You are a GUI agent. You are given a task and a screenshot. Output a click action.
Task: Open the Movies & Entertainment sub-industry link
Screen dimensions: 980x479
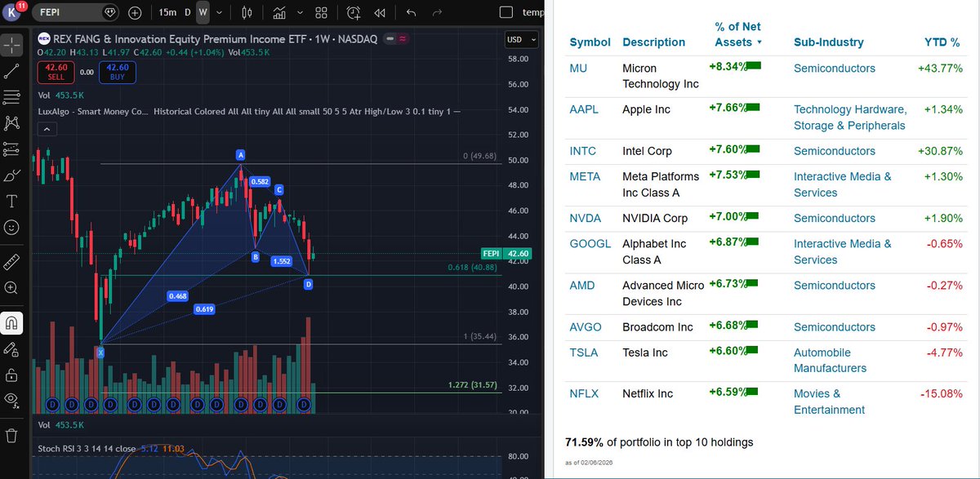[829, 401]
